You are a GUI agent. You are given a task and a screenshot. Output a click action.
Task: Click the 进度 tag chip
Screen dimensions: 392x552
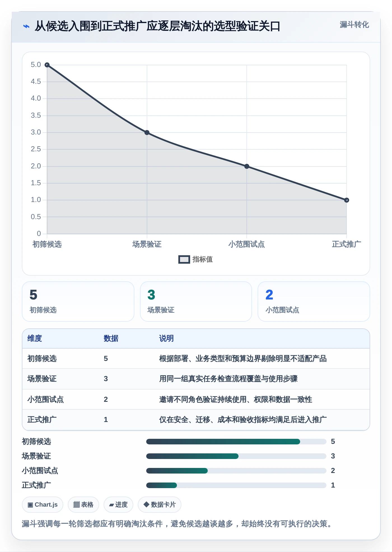(118, 505)
